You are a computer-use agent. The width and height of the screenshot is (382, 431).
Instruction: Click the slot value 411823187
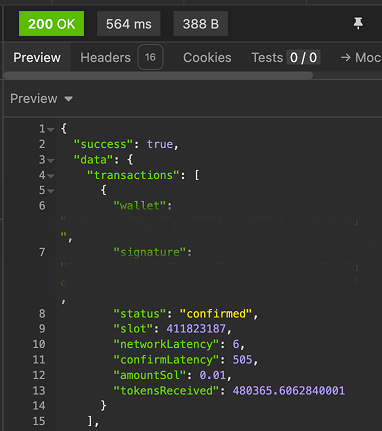pyautogui.click(x=196, y=329)
